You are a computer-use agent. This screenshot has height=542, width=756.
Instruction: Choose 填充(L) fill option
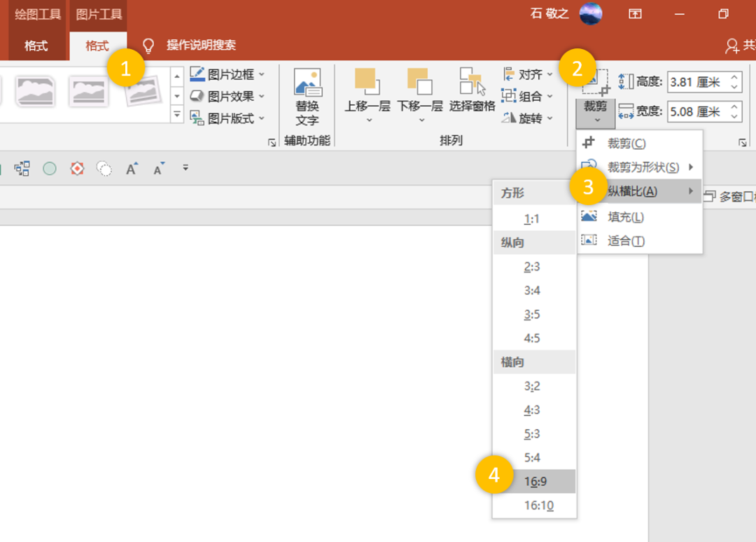639,217
